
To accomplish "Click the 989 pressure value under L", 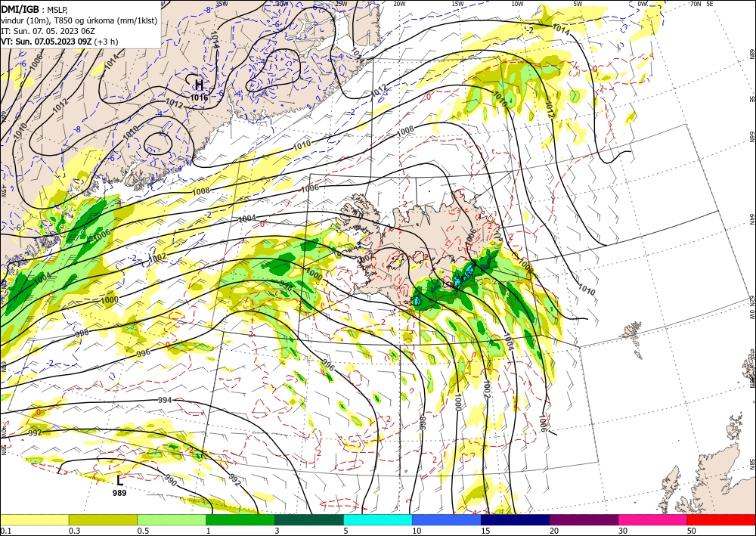I will coord(119,493).
